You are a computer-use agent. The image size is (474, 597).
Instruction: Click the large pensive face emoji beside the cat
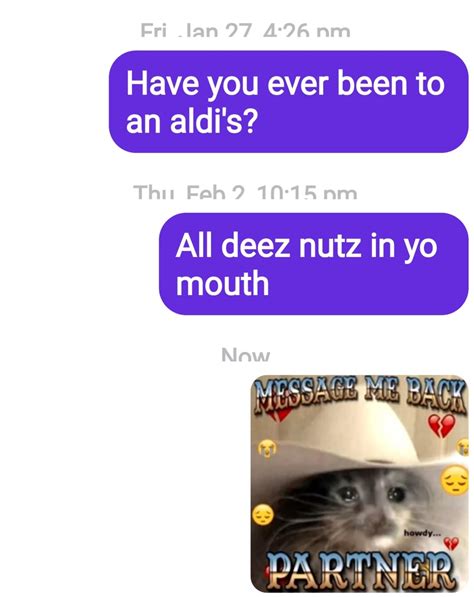point(455,480)
